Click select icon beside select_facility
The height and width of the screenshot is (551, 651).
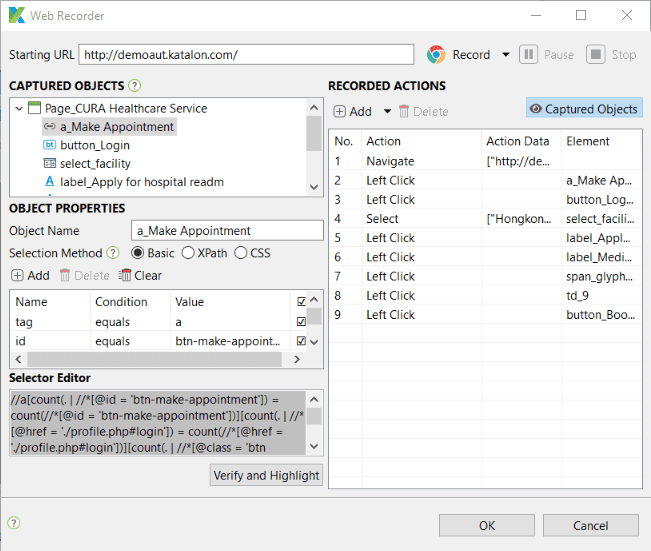coord(49,163)
